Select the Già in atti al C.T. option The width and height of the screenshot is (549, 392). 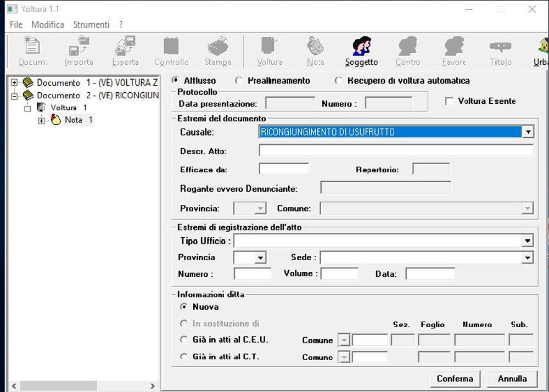184,357
